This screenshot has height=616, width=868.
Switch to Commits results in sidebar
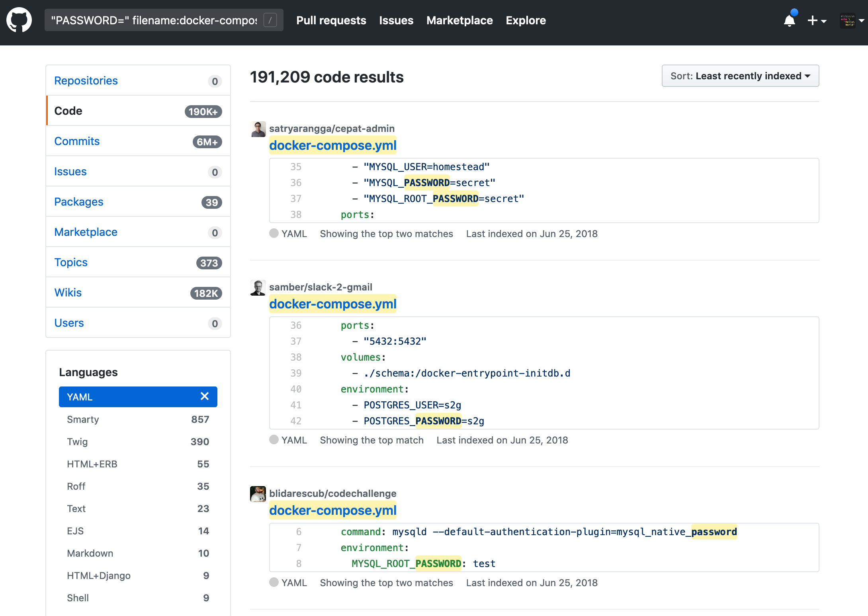tap(77, 141)
